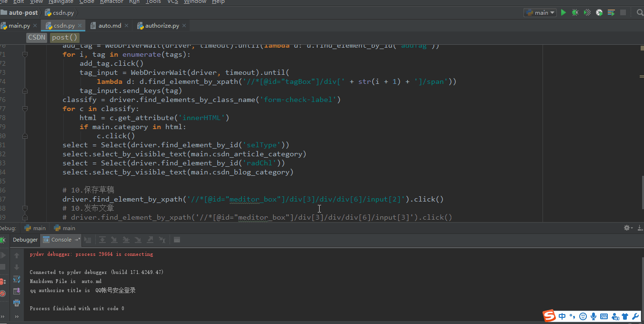Toggle Sogou Chinese/English mode 中
The width and height of the screenshot is (644, 324).
(x=563, y=316)
